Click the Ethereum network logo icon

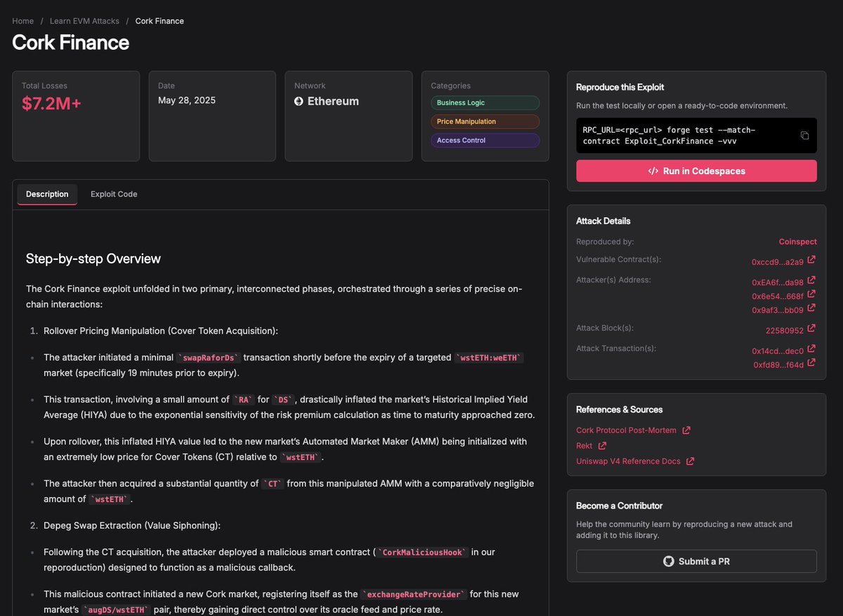pos(299,101)
